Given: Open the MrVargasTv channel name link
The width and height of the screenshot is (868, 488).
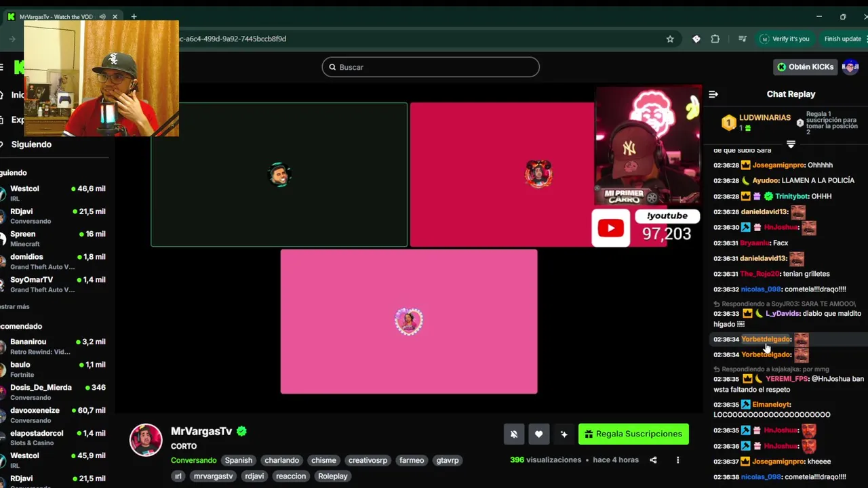Looking at the screenshot, I should (x=201, y=431).
